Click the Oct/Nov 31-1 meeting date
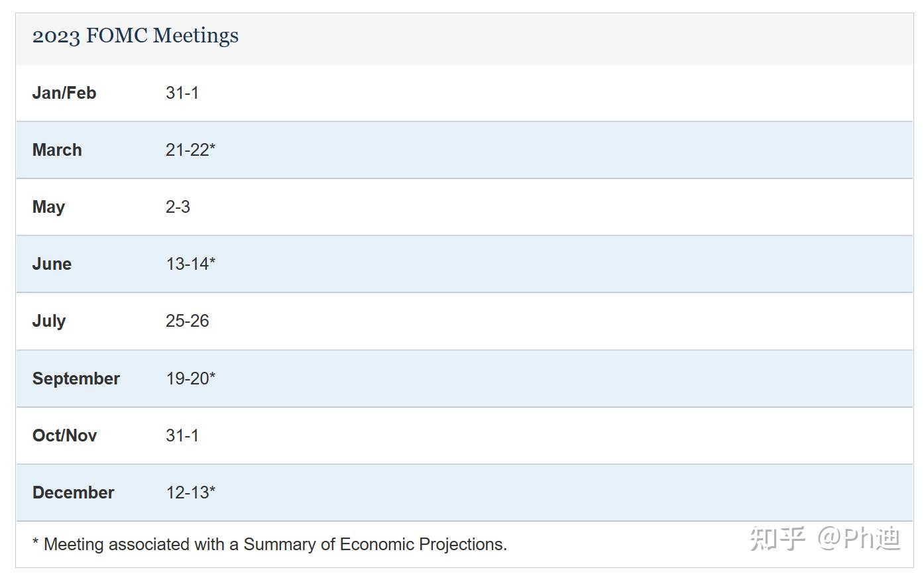 pyautogui.click(x=182, y=435)
